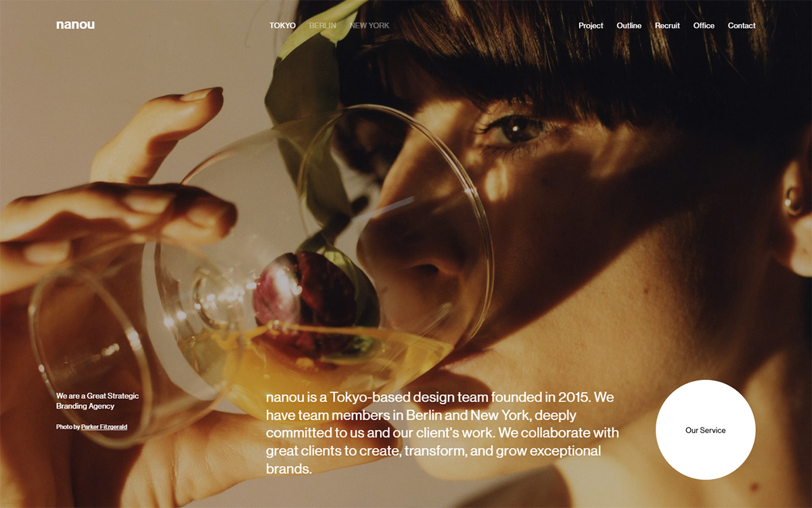Open the Outline page from navigation
This screenshot has width=812, height=508.
tap(629, 26)
